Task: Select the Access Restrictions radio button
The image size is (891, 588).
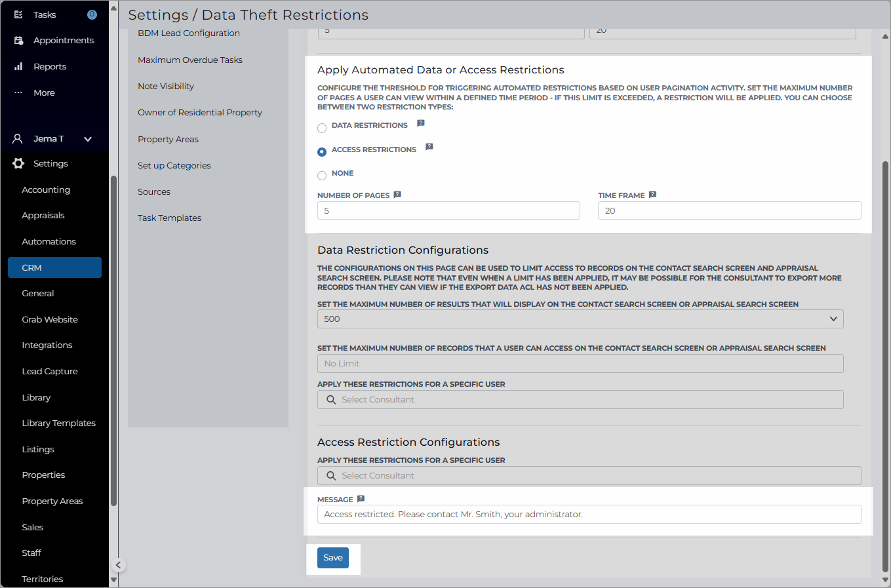Action: click(322, 152)
